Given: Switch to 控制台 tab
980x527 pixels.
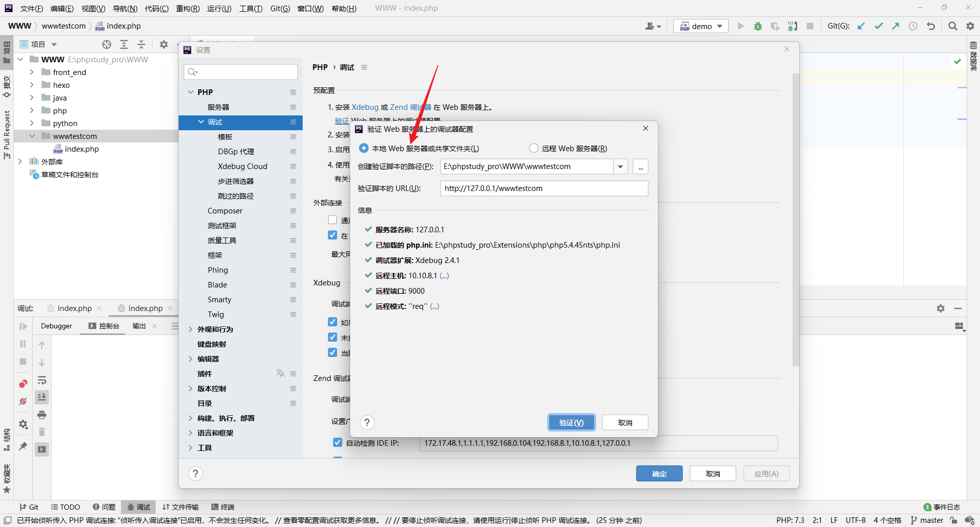Looking at the screenshot, I should [104, 326].
